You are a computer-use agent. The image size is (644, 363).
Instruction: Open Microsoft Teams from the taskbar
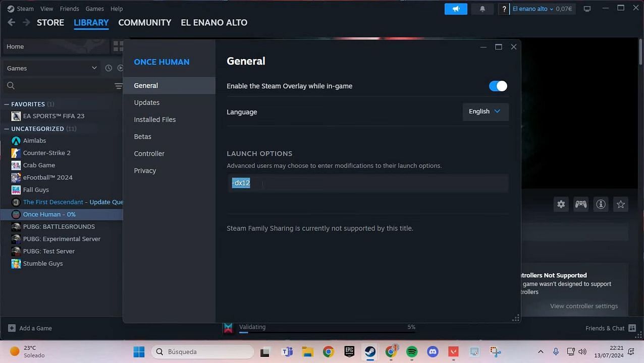click(x=287, y=352)
